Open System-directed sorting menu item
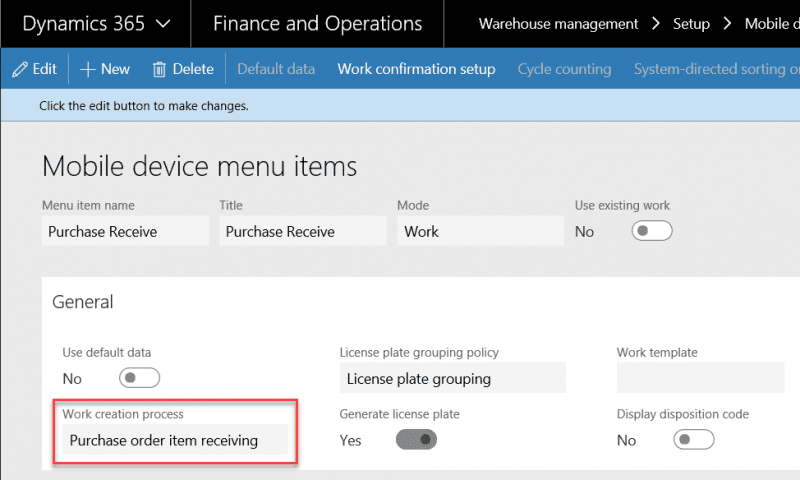 click(716, 69)
